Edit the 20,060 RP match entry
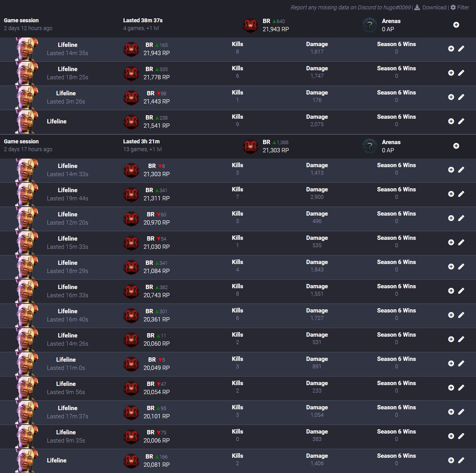This screenshot has width=476, height=473. pos(461,339)
